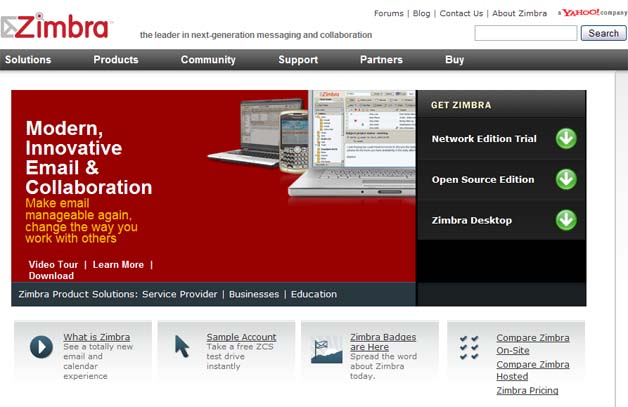This screenshot has width=628, height=407.
Task: Click the checkmarks icon beside Compare Zimbra
Action: point(469,347)
